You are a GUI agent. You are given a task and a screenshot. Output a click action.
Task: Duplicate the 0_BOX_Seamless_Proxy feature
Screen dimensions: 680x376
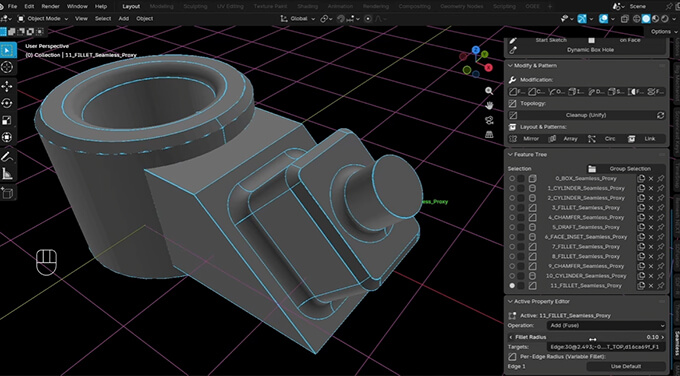tap(641, 179)
